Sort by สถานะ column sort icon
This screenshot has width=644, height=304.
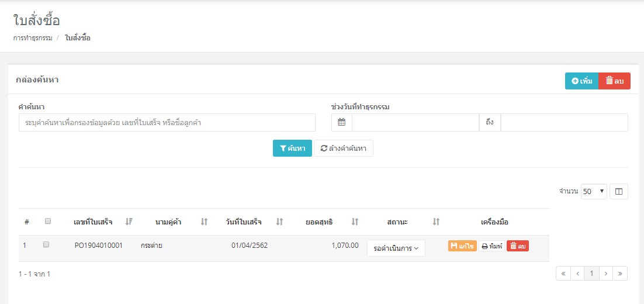pos(436,222)
